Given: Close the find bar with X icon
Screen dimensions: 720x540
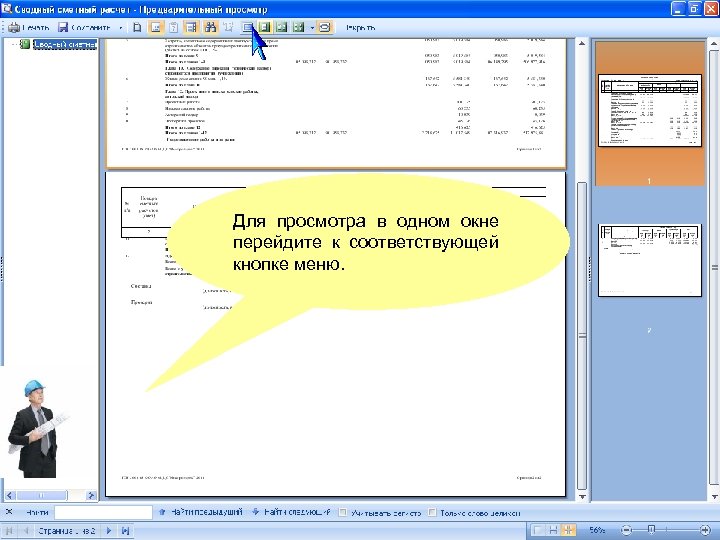Looking at the screenshot, I should [11, 512].
